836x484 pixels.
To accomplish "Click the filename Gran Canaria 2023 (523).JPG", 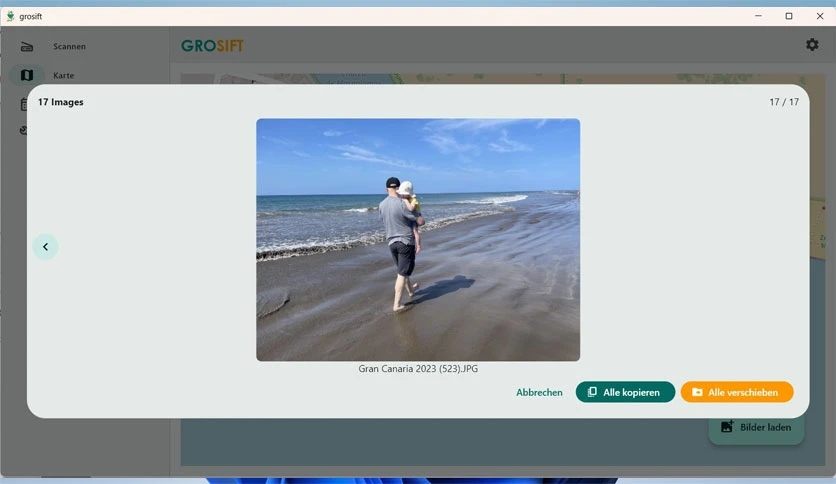I will tap(418, 369).
